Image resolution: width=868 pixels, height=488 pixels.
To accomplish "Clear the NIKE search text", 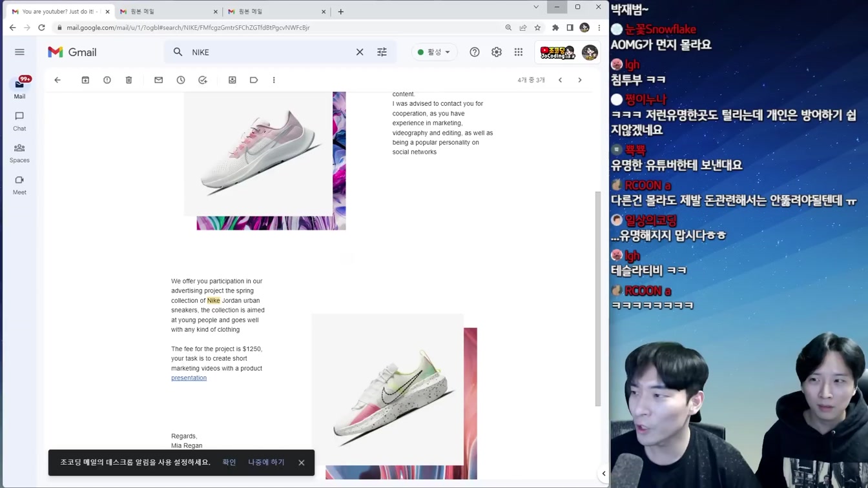I will pos(360,52).
